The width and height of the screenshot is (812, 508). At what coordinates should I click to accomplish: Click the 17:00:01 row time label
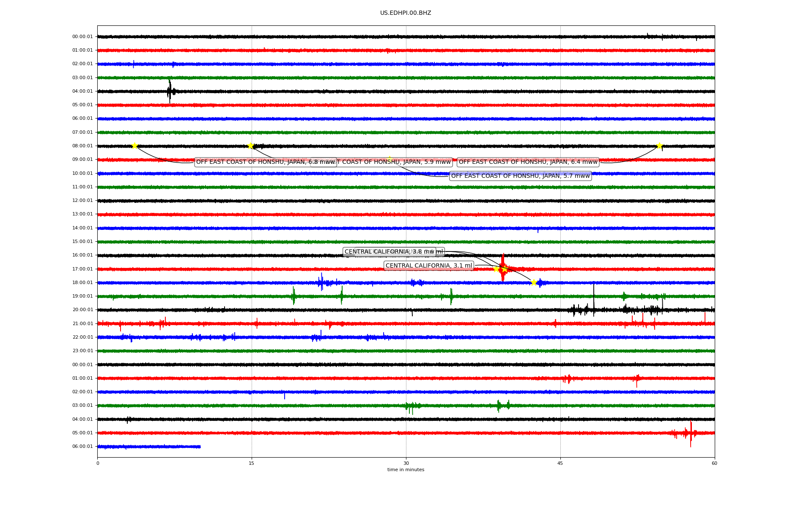pyautogui.click(x=82, y=269)
